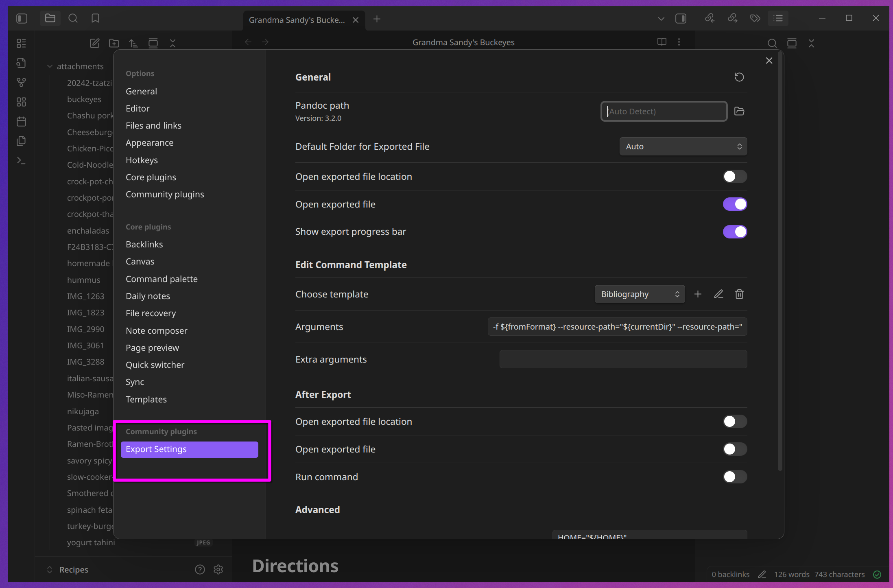893x588 pixels.
Task: Collapse the attachments folder
Action: pyautogui.click(x=50, y=66)
